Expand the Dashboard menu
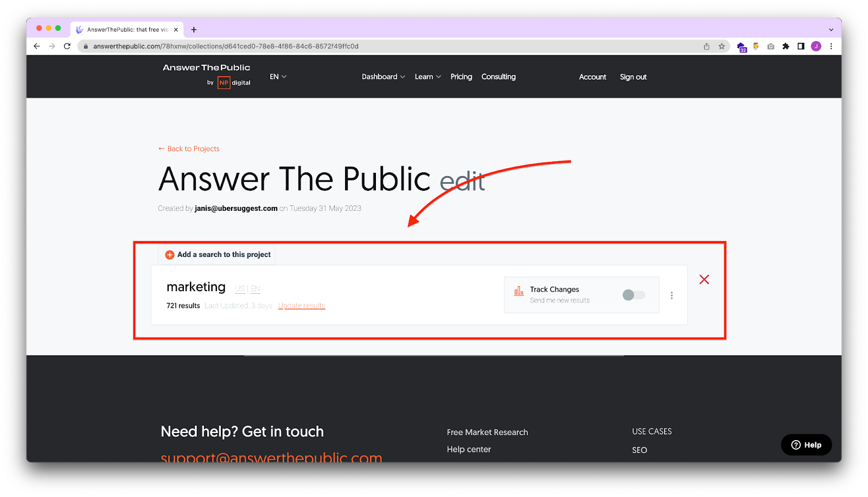This screenshot has height=497, width=868. [x=383, y=77]
